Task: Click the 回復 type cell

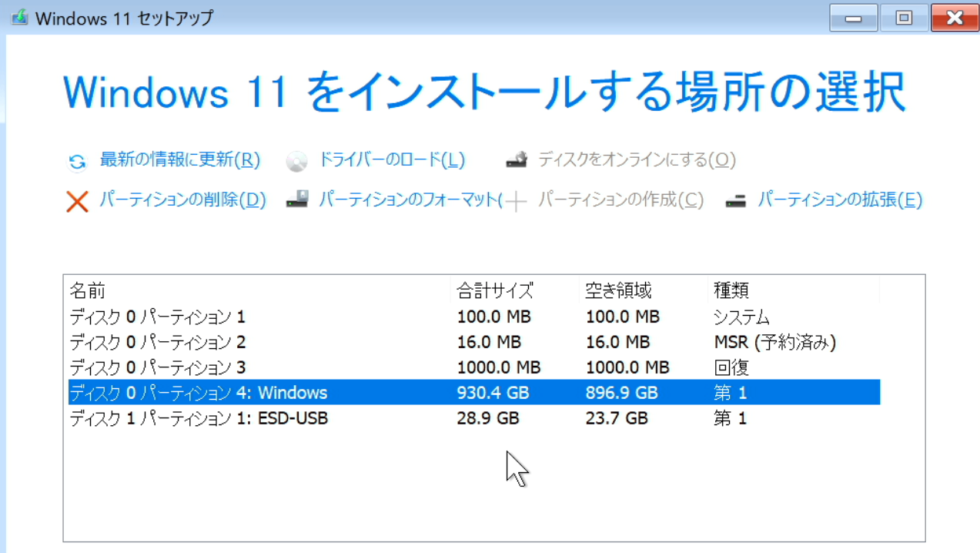Action: click(x=731, y=367)
